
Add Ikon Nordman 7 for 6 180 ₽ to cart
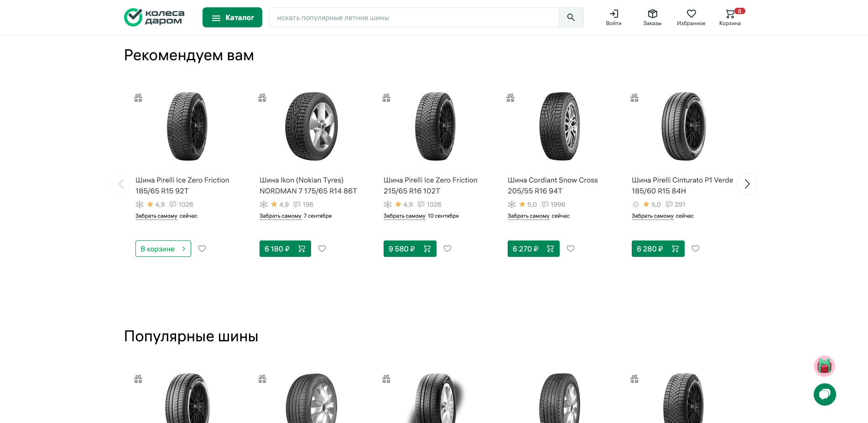coord(285,249)
